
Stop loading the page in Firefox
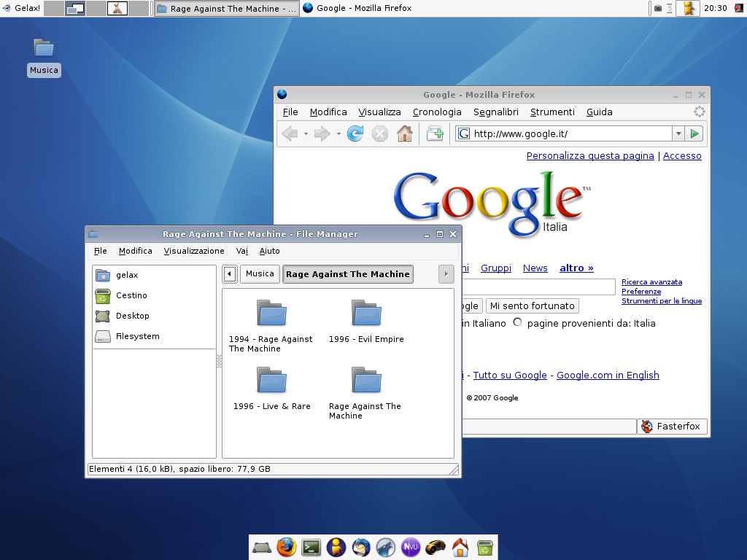(x=379, y=134)
